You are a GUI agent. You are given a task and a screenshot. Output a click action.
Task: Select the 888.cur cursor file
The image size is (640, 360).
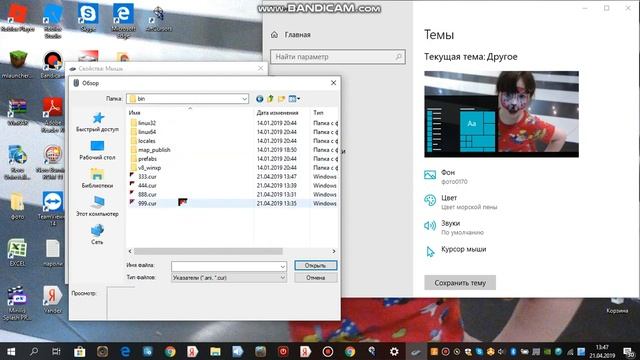[x=147, y=195]
